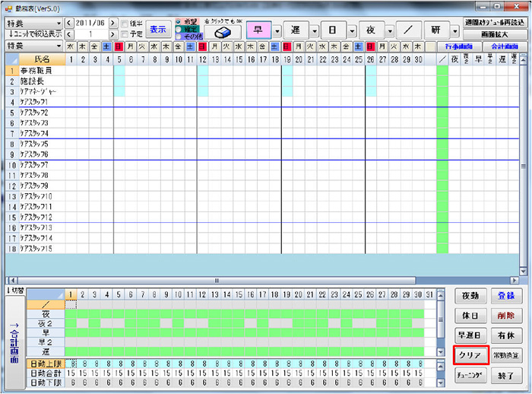Click the scroll-up arrow of 日勤上限 panel
Image resolution: width=532 pixels, height=394 pixels.
click(440, 367)
